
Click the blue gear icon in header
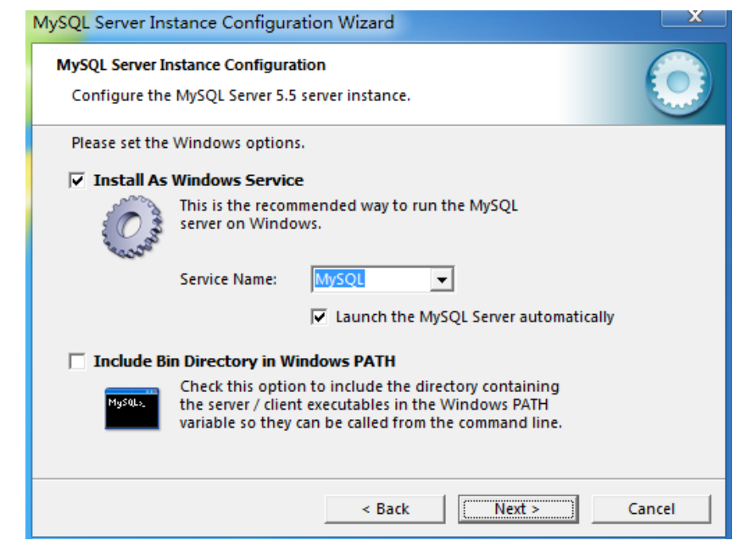pos(678,83)
